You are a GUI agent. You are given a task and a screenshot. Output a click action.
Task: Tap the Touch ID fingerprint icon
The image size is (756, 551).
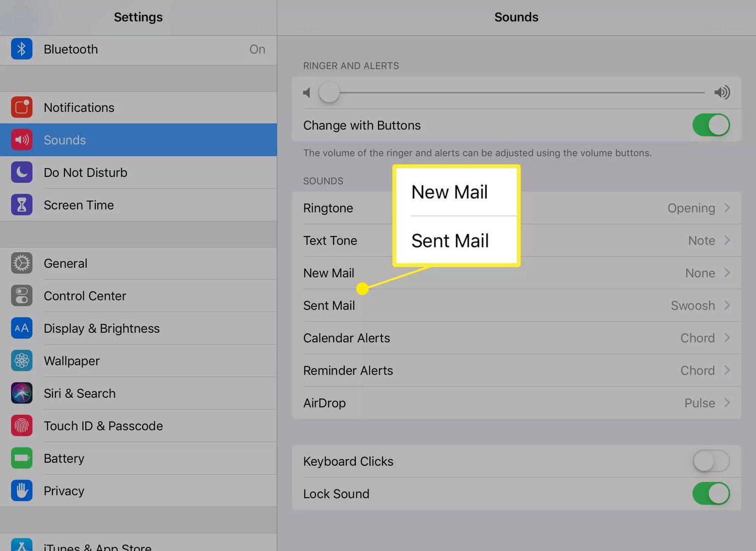pos(22,426)
